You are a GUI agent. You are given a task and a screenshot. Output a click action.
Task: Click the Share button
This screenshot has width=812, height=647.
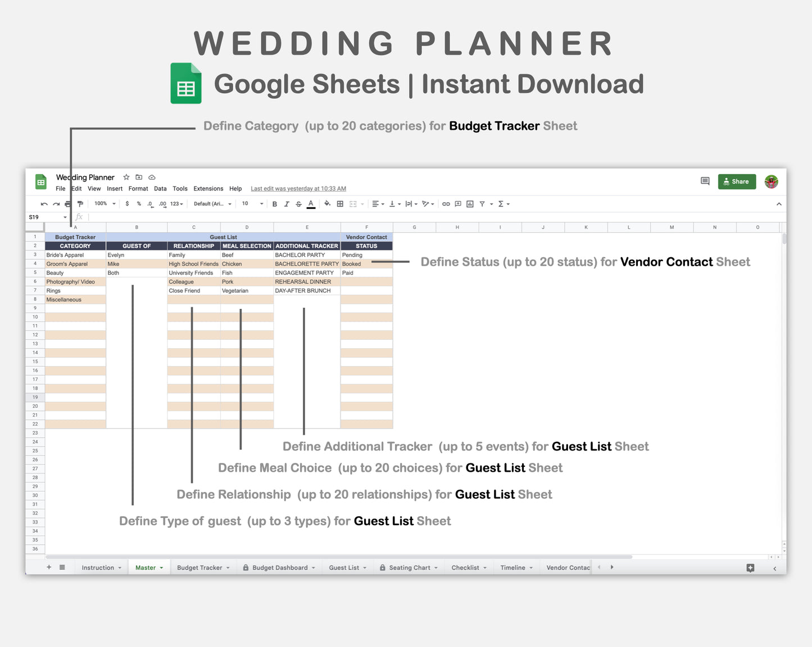[737, 181]
